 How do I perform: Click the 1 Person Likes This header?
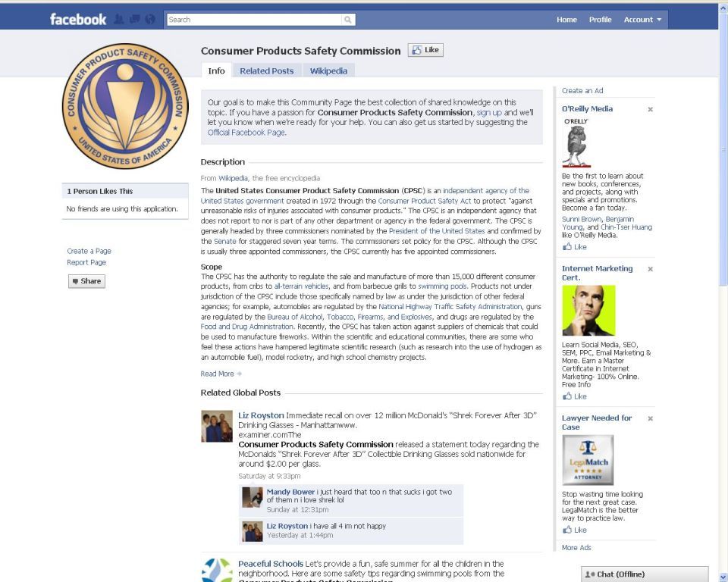125,191
